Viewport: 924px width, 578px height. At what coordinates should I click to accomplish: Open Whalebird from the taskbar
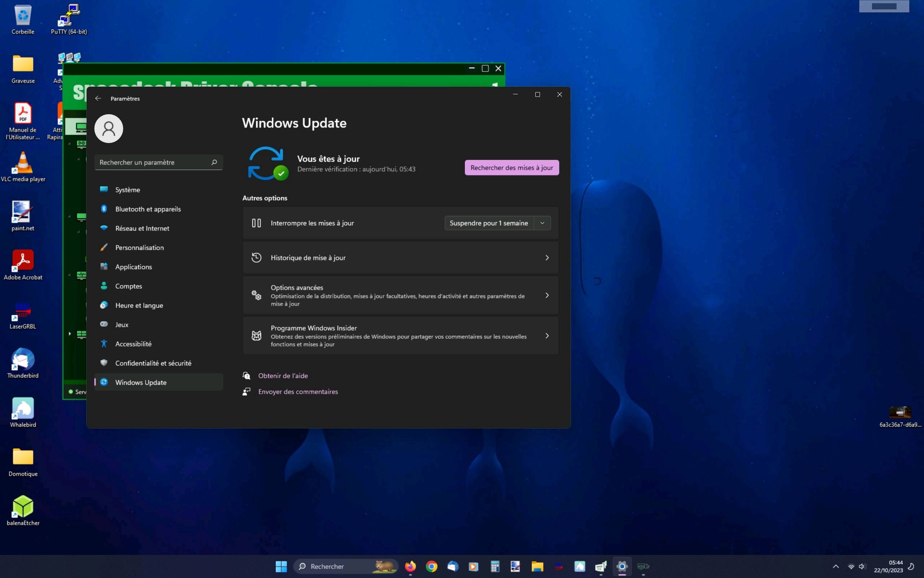pyautogui.click(x=580, y=566)
